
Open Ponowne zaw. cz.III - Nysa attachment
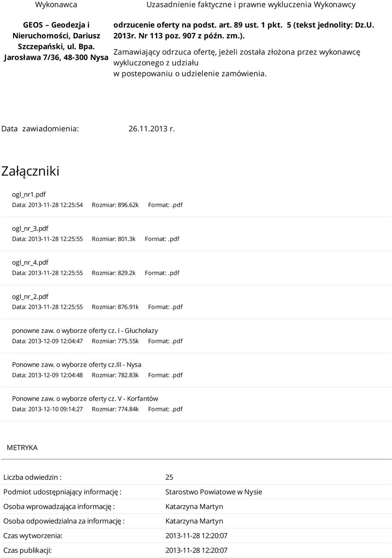click(77, 364)
